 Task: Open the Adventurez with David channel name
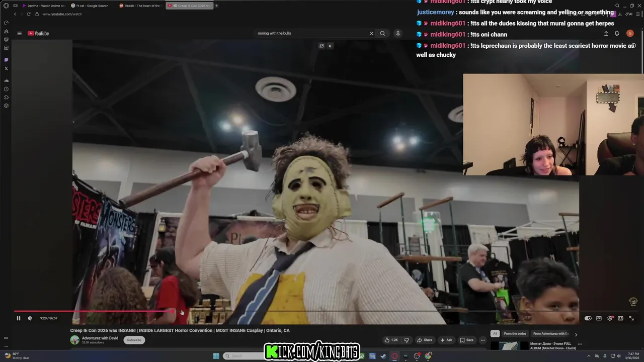[100, 338]
